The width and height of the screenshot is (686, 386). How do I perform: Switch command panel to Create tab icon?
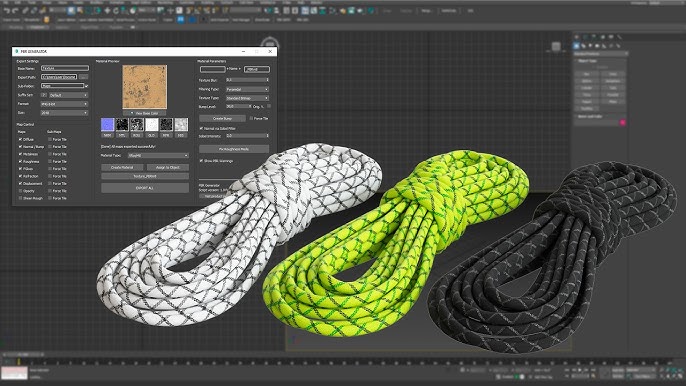(577, 37)
